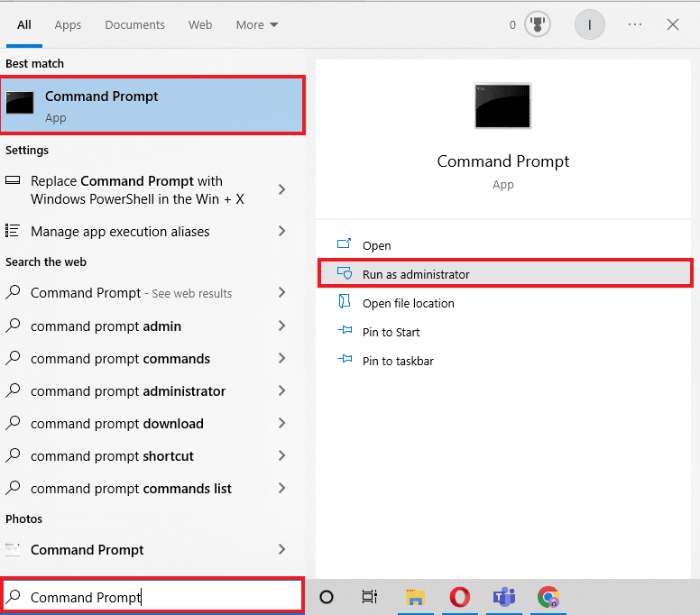Open Task View from the taskbar
Screen dimensions: 700x615
pyautogui.click(x=369, y=597)
